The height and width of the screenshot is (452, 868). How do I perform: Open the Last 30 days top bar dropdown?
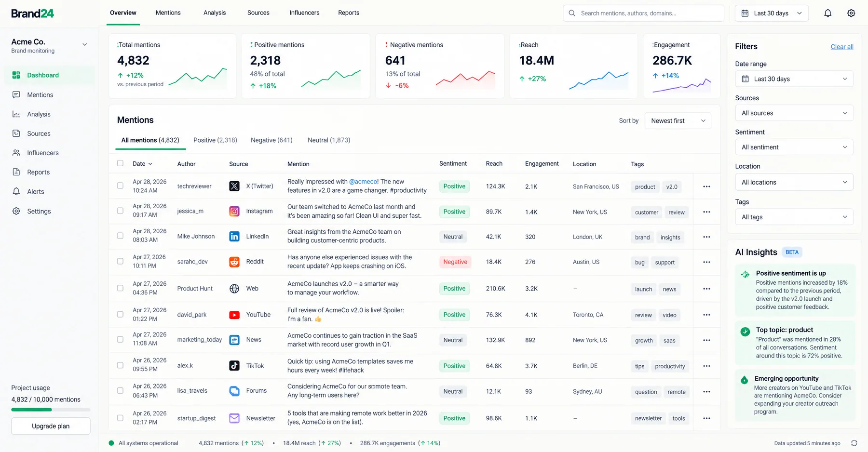(772, 13)
